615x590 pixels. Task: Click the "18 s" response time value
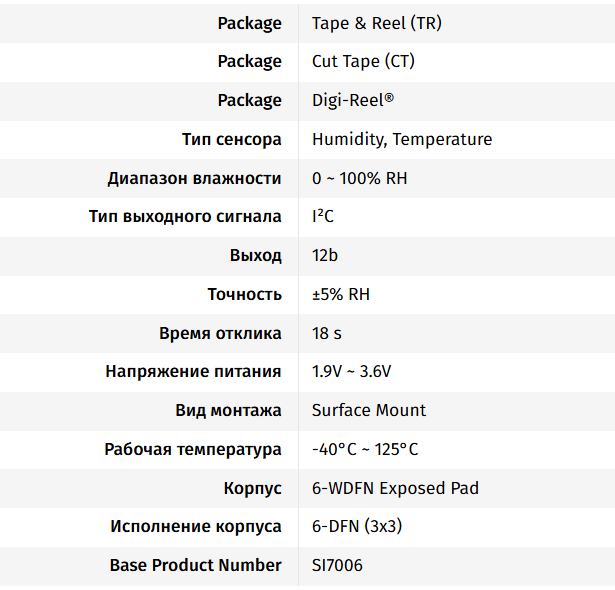click(327, 333)
